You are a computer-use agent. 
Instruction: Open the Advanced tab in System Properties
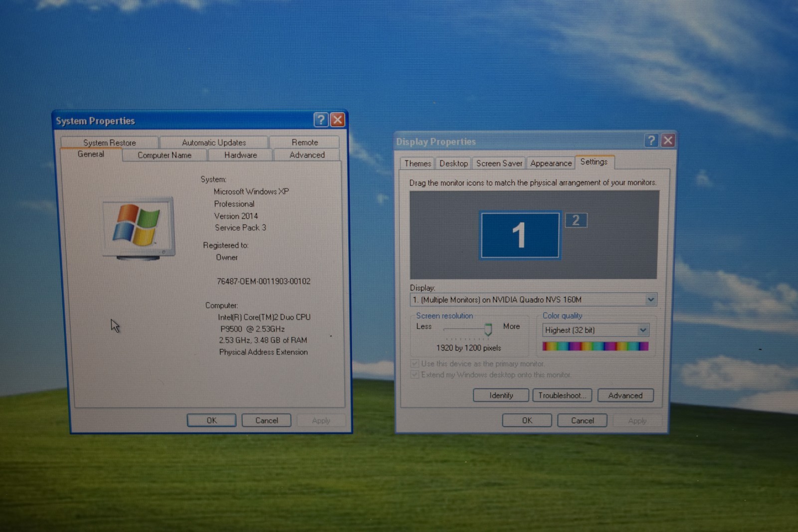coord(307,155)
